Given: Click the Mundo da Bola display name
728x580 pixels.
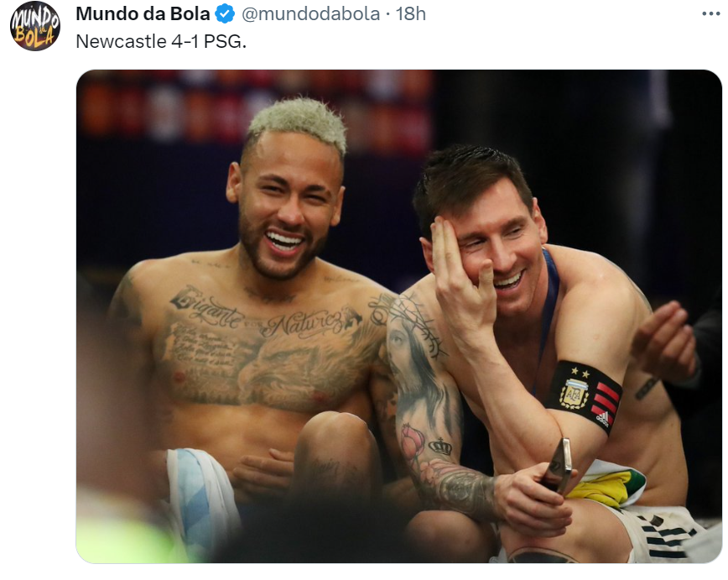Looking at the screenshot, I should [x=143, y=14].
